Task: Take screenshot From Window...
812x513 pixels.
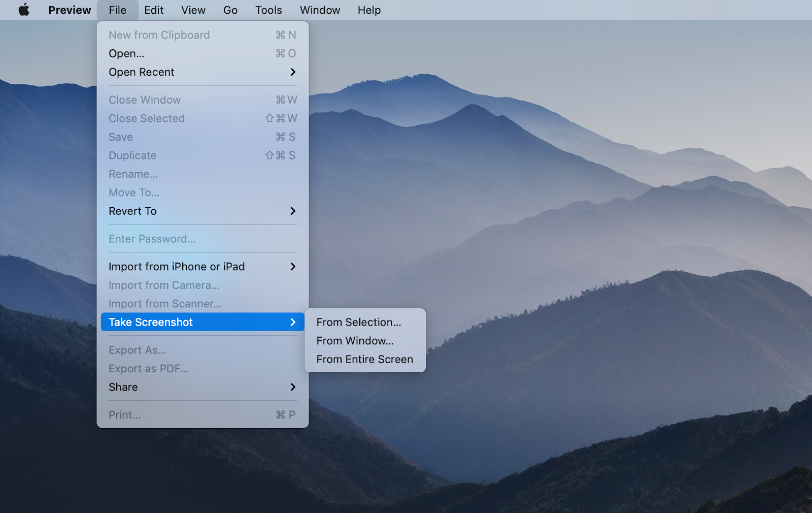Action: 365,341
